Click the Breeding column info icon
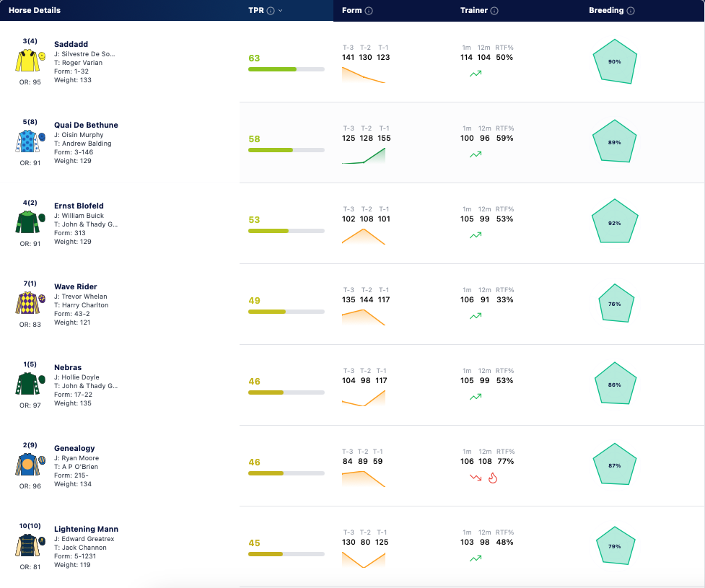Viewport: 705px width, 588px height. [631, 11]
